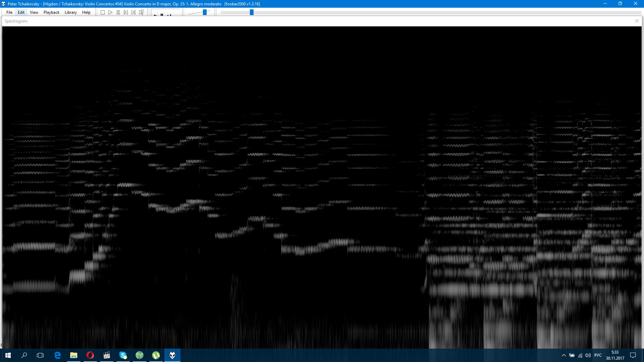Open the Playback menu
The image size is (644, 362).
[51, 12]
